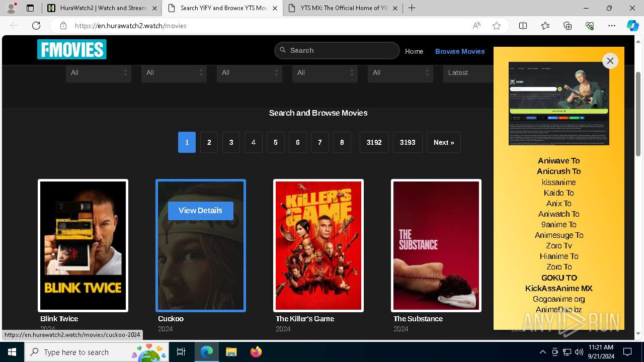Open kissanime link in popup
Screen dimensions: 644x362
point(558,182)
